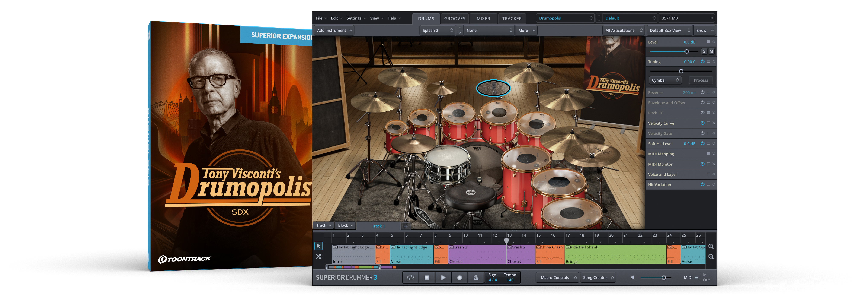Enable the metronome icon

(475, 277)
